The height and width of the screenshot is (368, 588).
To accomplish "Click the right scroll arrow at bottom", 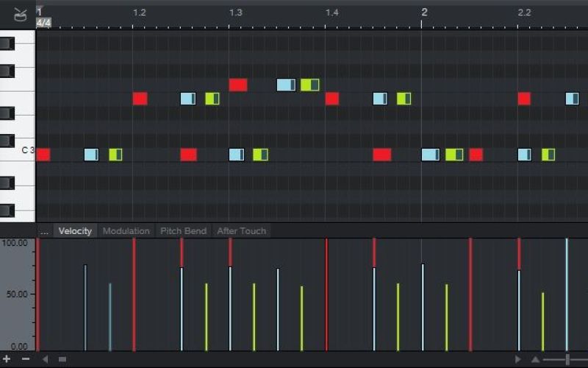I will click(517, 359).
